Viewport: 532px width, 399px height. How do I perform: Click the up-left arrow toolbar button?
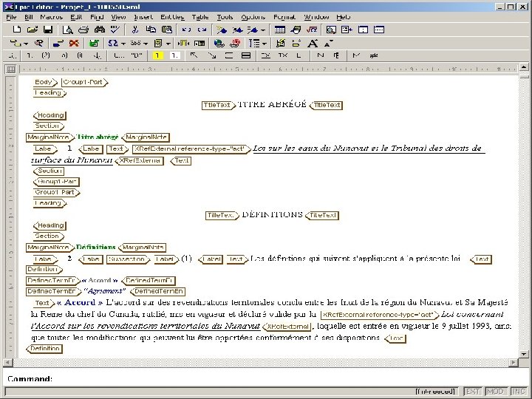(x=194, y=55)
